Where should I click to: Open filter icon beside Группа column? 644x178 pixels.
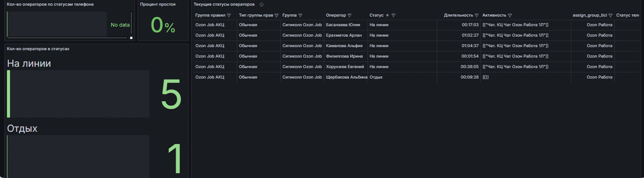[300, 15]
